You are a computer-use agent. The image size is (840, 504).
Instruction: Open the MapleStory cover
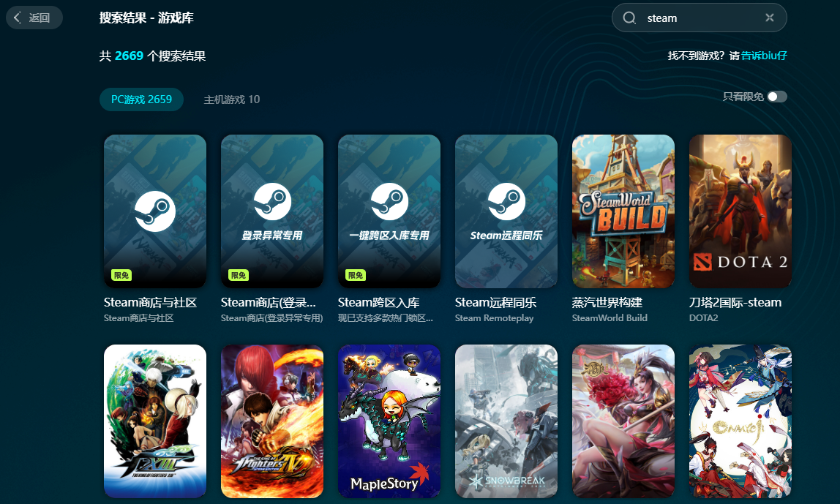pos(389,421)
